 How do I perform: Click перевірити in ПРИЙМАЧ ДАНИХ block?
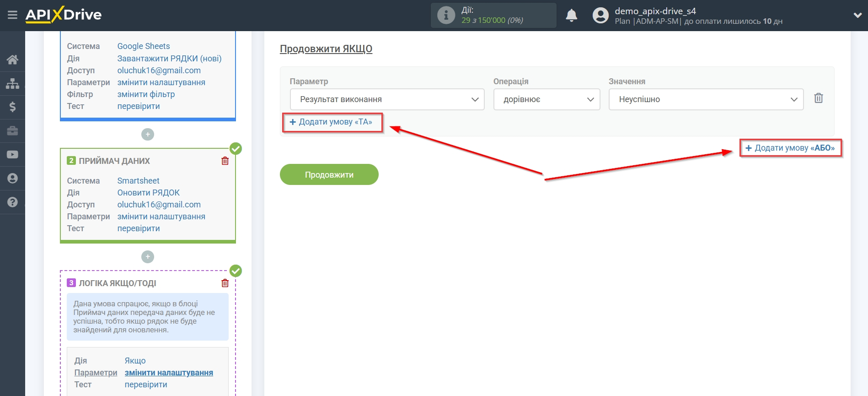[139, 228]
